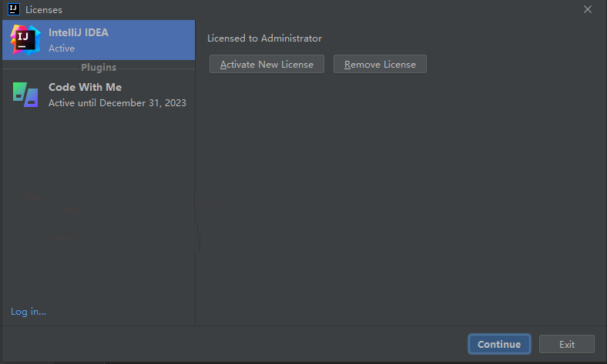This screenshot has height=364, width=607.
Task: Click the Remove License button
Action: point(380,64)
